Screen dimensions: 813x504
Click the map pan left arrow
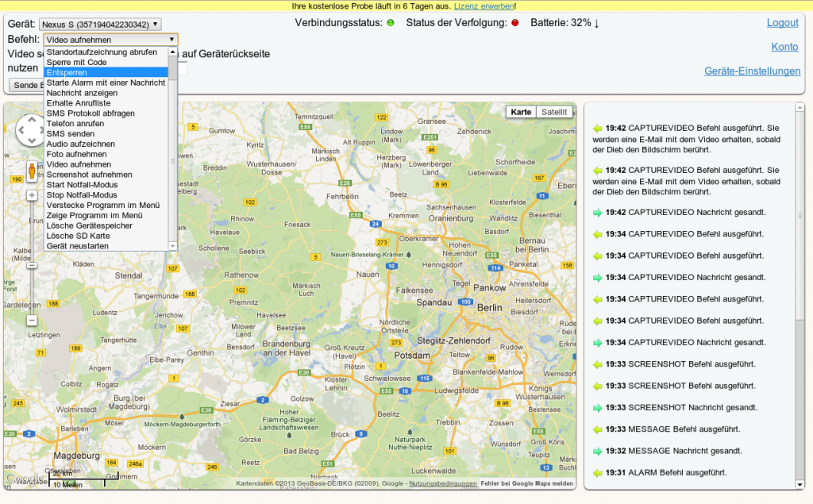coord(21,130)
